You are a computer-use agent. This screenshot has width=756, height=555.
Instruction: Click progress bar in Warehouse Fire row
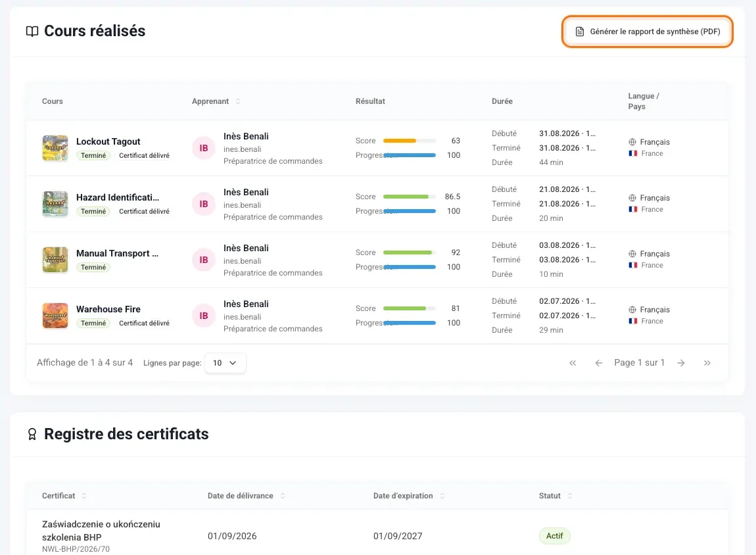coord(410,323)
